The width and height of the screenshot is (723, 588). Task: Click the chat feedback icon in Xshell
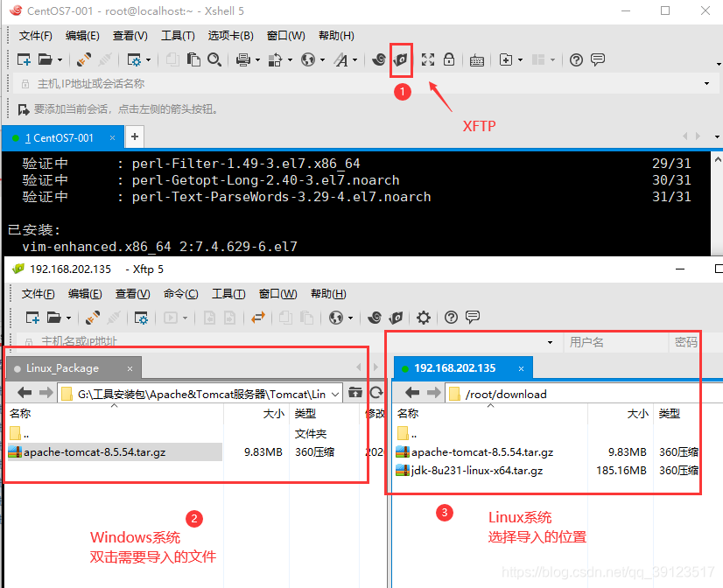pos(598,59)
